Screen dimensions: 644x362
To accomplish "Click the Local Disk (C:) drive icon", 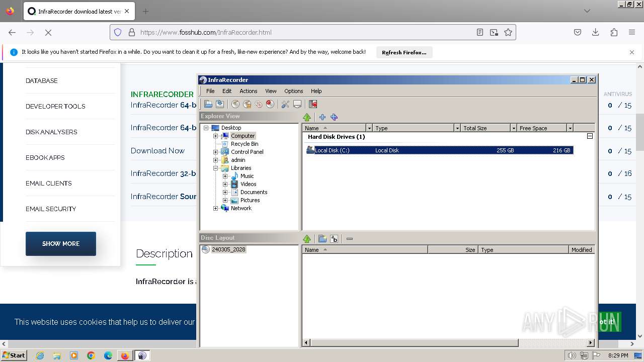I will [310, 150].
